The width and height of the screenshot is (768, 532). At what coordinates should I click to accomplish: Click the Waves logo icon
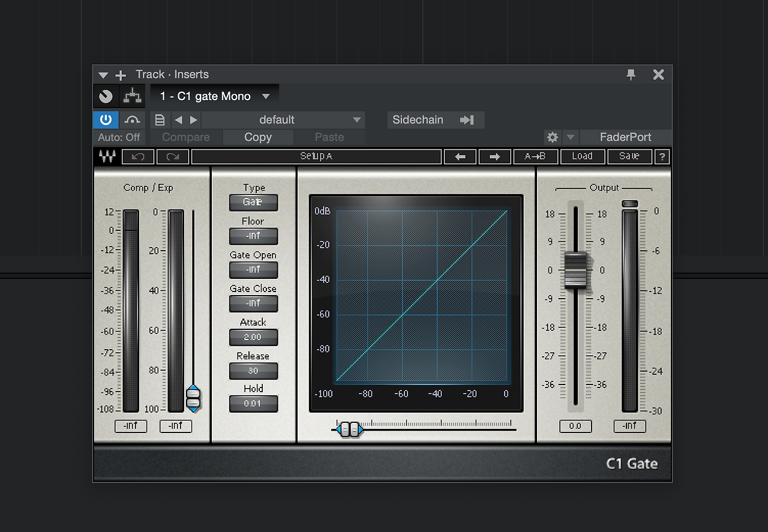click(x=107, y=157)
